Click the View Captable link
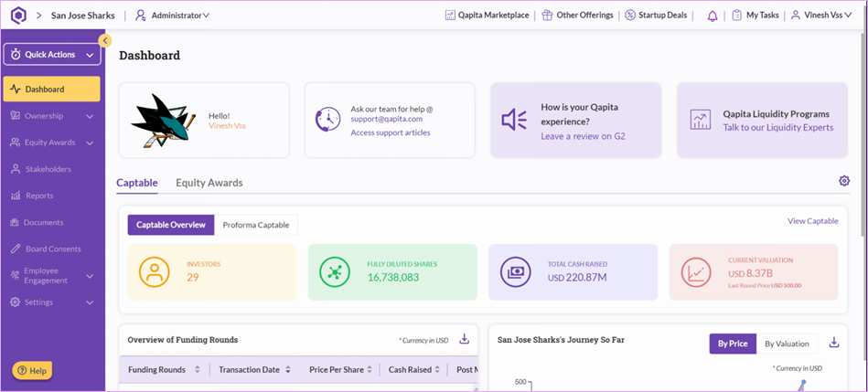Viewport: 868px width, 392px height. click(x=812, y=221)
